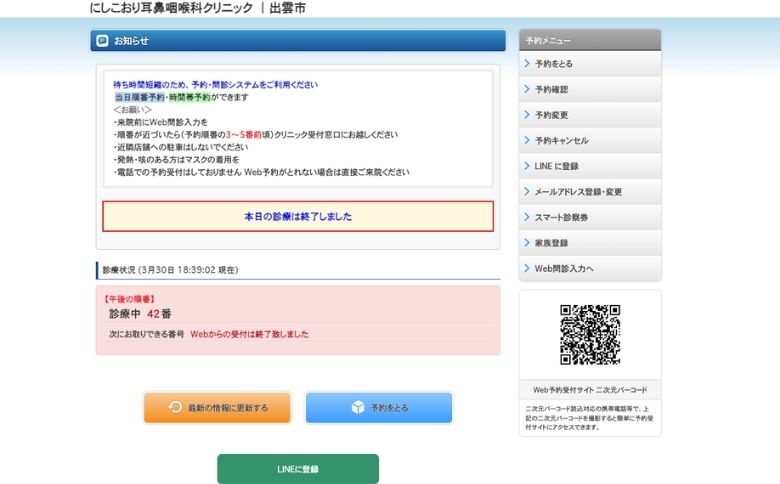
Task: Click the 本日の診療は終了しました notice
Action: pos(298,216)
